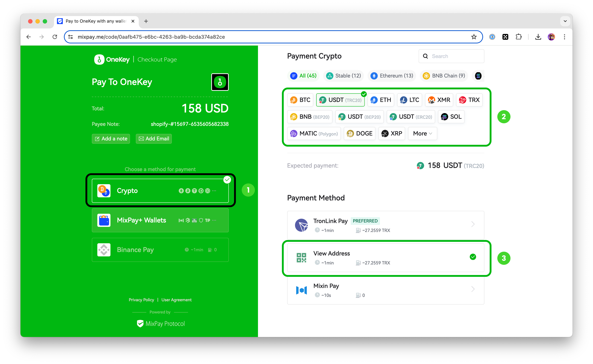Select XRP as payment crypto

click(x=392, y=134)
